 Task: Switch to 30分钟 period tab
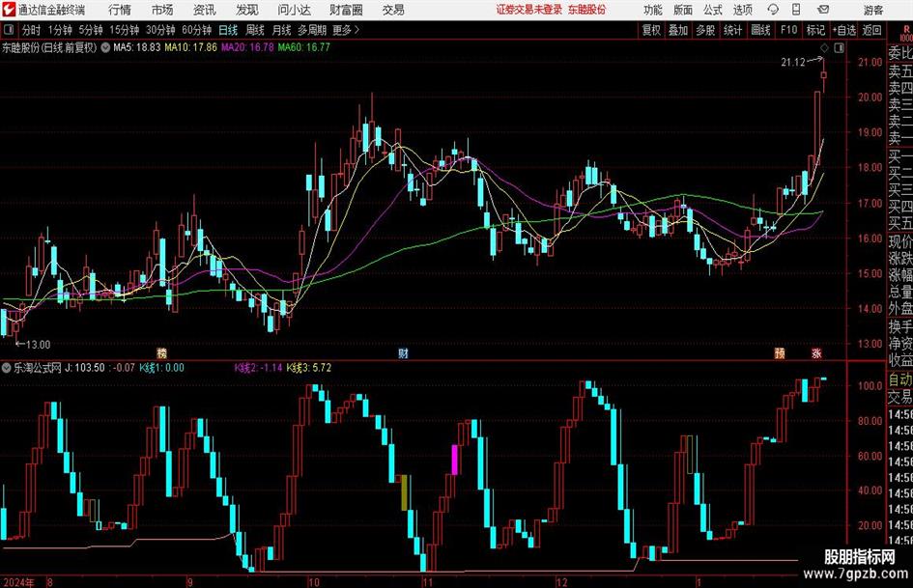160,30
